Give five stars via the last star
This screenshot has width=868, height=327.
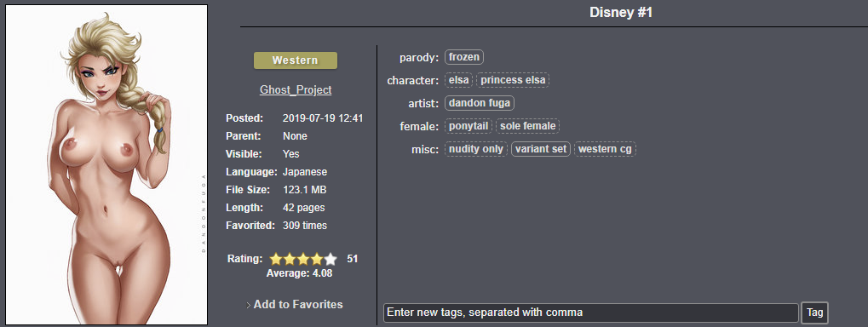[331, 259]
